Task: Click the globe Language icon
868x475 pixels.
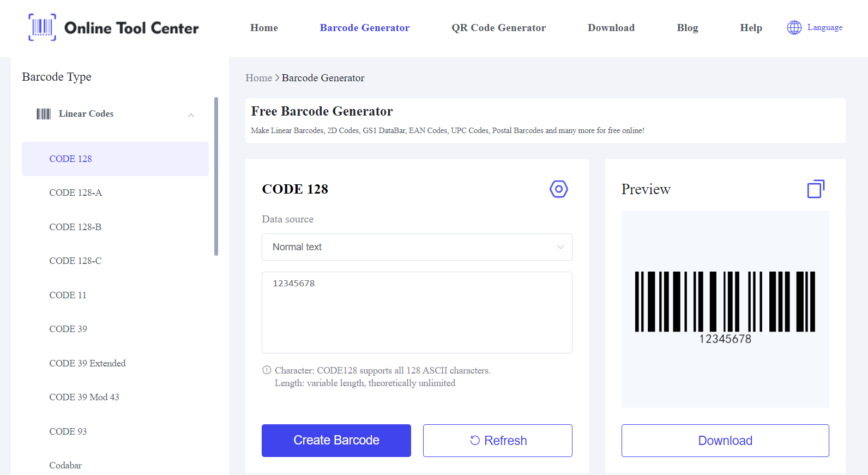Action: click(794, 27)
